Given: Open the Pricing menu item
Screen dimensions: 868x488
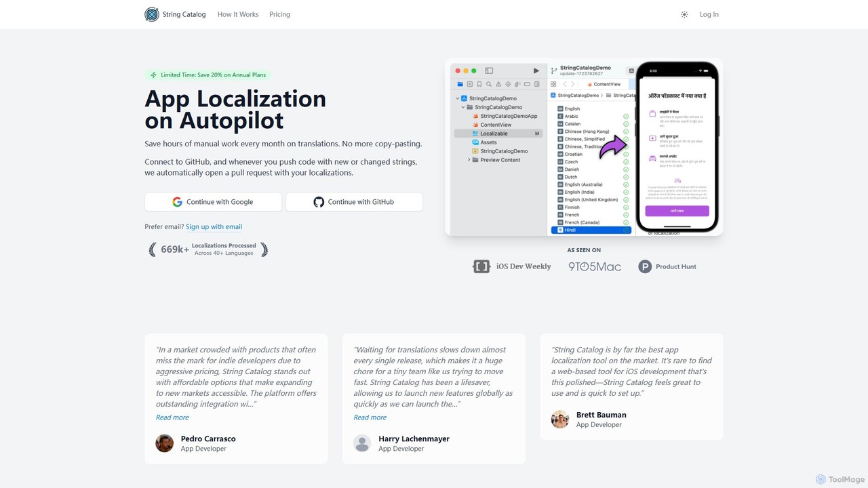Looking at the screenshot, I should click(279, 14).
